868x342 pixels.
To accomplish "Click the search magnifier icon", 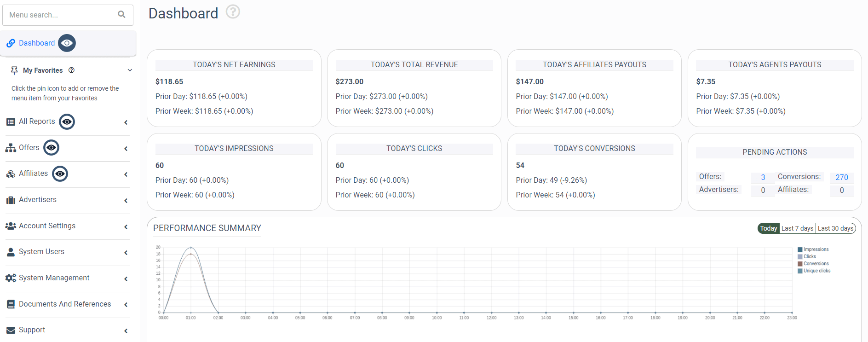I will click(121, 15).
